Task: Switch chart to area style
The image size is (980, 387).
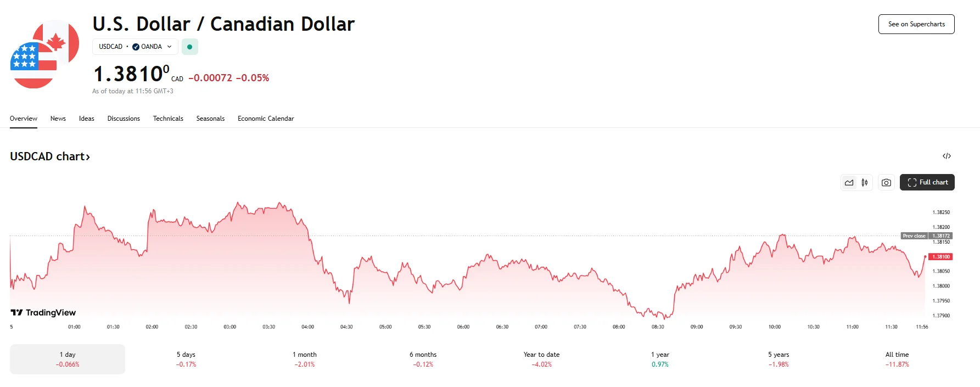Action: coord(849,183)
